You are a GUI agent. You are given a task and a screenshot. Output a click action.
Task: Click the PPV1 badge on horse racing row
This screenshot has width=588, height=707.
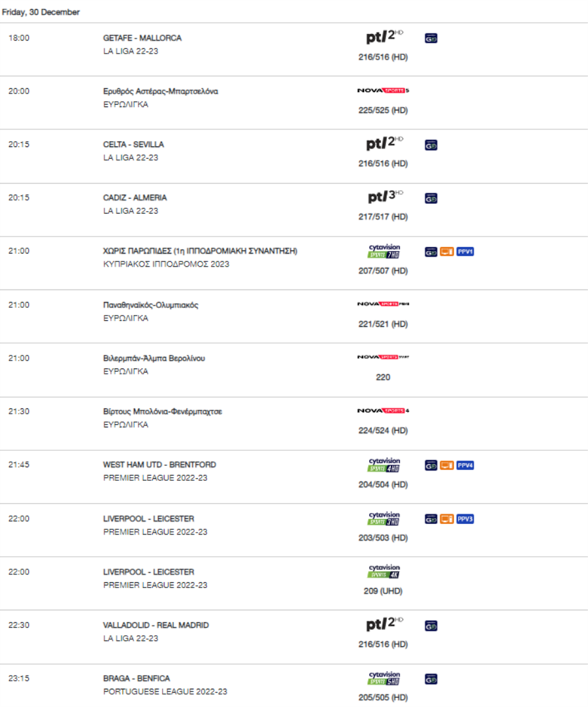click(x=465, y=252)
